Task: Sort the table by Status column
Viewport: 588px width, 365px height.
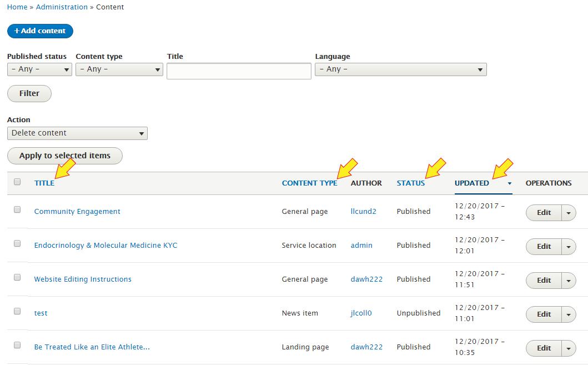Action: click(410, 183)
